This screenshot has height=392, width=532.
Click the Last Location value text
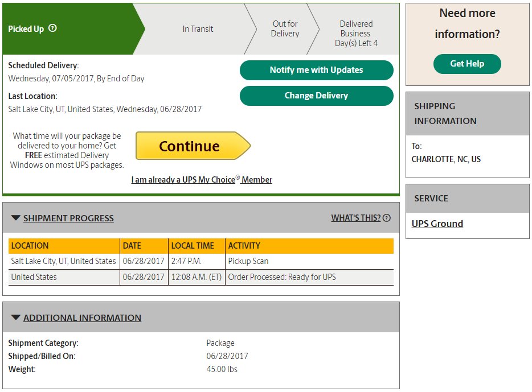click(105, 109)
